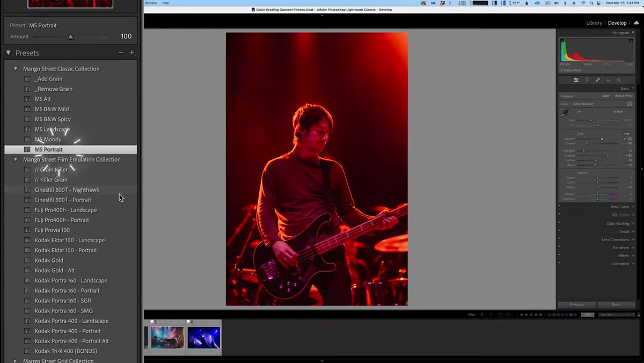The width and height of the screenshot is (644, 363).
Task: Click the Auto tone button
Action: [627, 134]
